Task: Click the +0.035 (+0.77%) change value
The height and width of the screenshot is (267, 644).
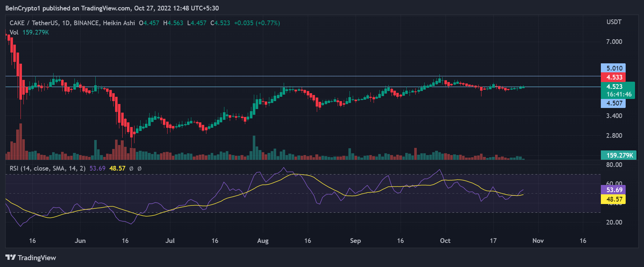Action: click(x=257, y=23)
